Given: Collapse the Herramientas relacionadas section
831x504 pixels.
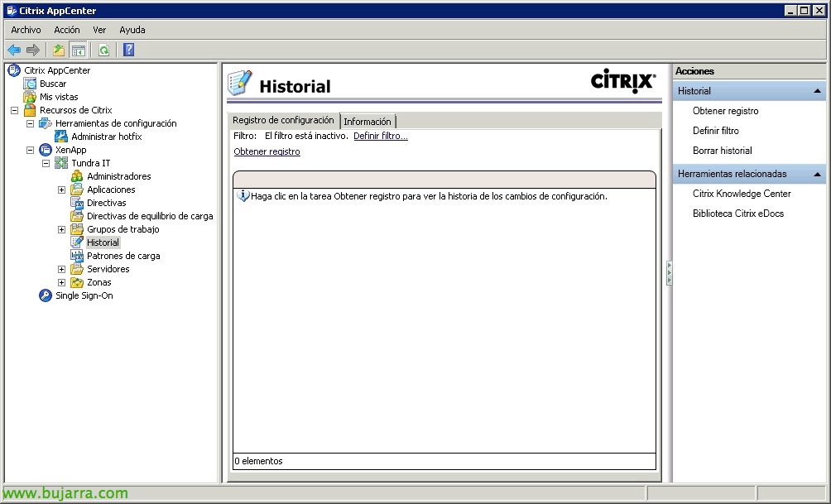Looking at the screenshot, I should (817, 174).
